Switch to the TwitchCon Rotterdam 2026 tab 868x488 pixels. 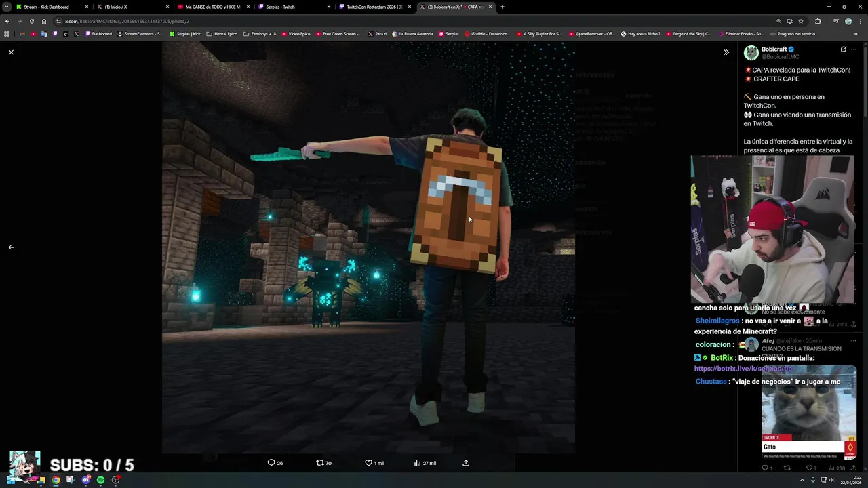[374, 7]
